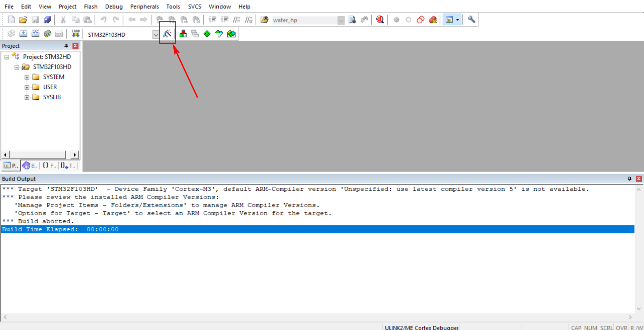
Task: Click the Undo arrow icon
Action: coord(103,20)
